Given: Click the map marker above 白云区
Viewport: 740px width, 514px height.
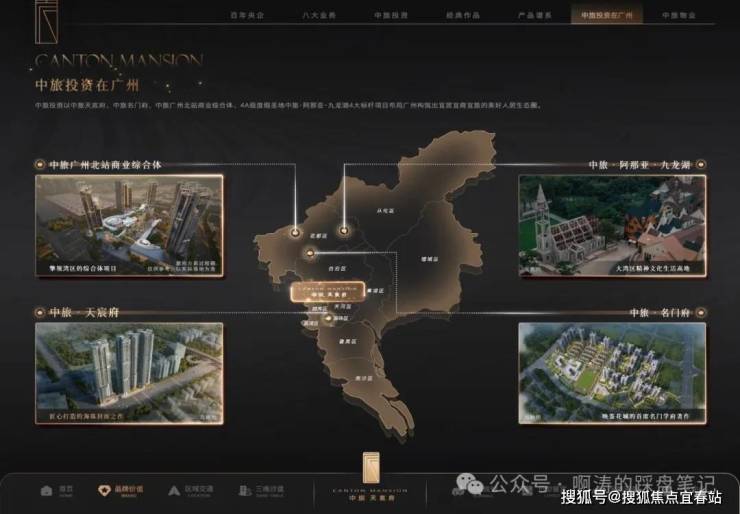Looking at the screenshot, I should 310,253.
